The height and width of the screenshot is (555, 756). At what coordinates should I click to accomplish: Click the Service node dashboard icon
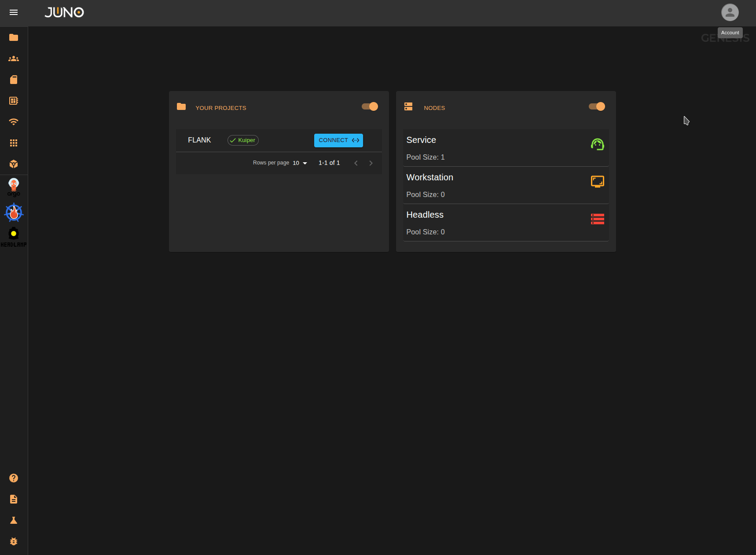click(597, 144)
